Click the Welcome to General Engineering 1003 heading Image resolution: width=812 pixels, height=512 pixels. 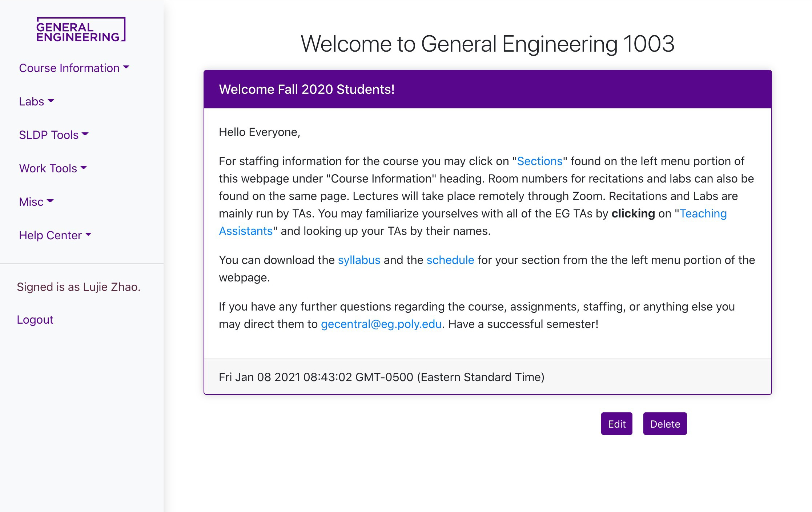(487, 44)
